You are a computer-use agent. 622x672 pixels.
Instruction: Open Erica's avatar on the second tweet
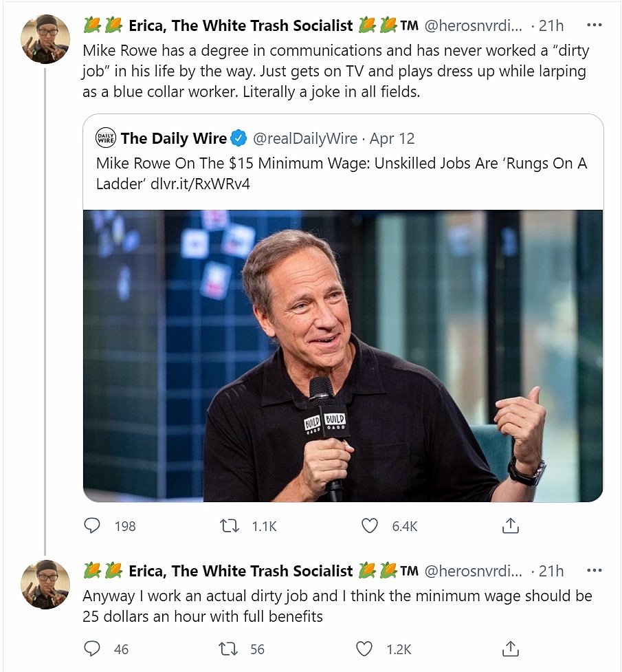click(46, 584)
